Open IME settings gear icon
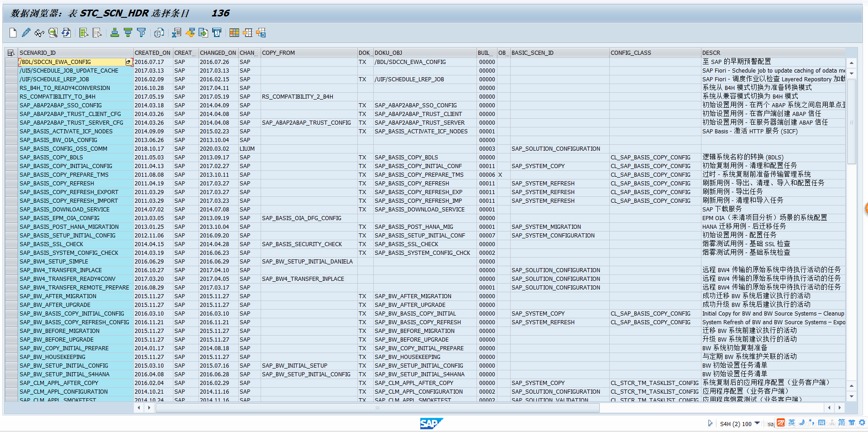Screen dimensions: 868x432 [x=862, y=423]
